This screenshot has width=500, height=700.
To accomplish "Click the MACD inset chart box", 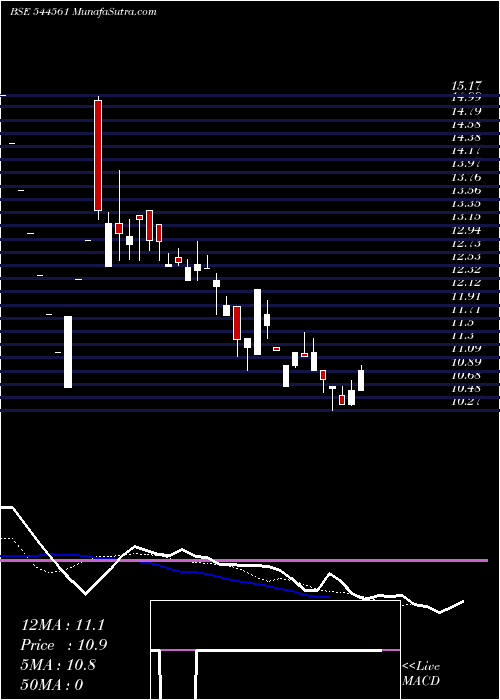I will coord(275,650).
